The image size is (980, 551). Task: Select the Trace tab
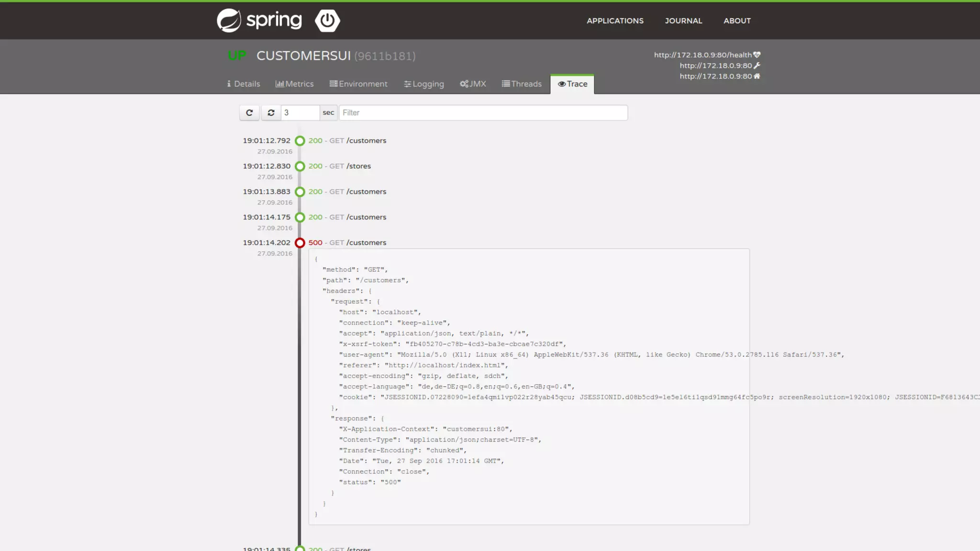572,84
